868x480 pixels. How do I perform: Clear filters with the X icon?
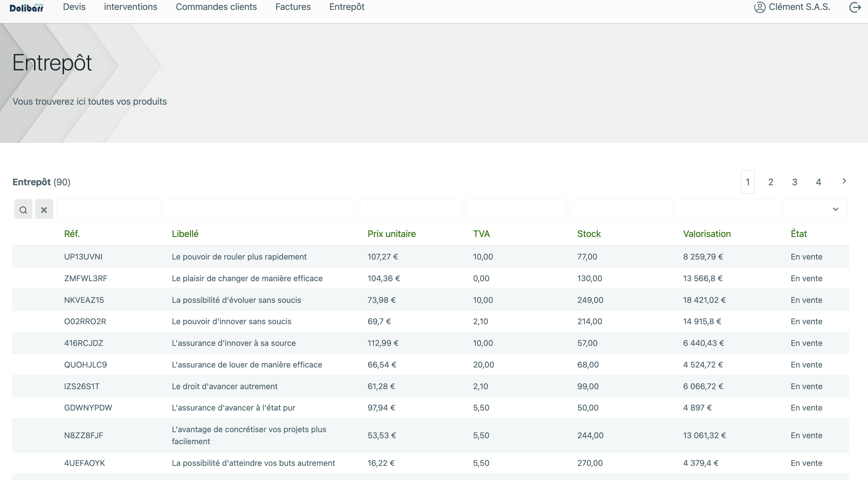[44, 209]
